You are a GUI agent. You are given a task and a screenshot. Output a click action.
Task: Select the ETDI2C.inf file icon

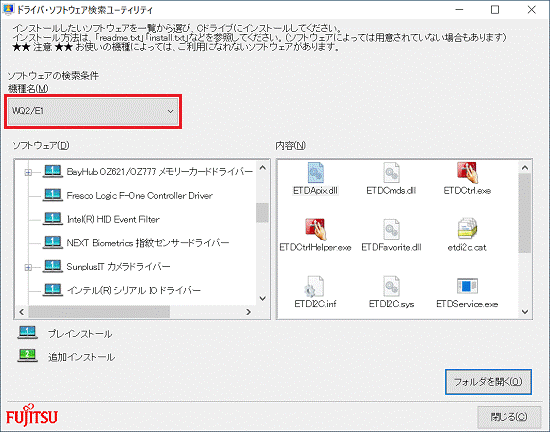point(315,286)
